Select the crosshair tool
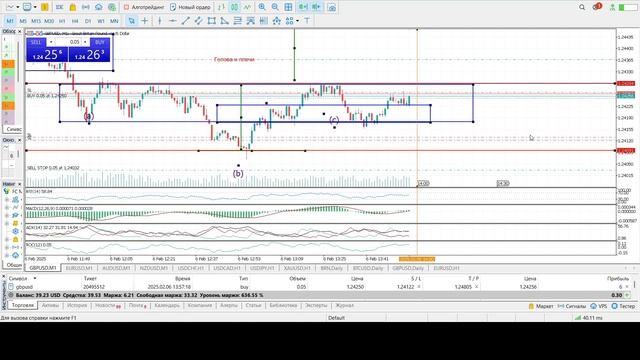The image size is (640, 360). 144,20
